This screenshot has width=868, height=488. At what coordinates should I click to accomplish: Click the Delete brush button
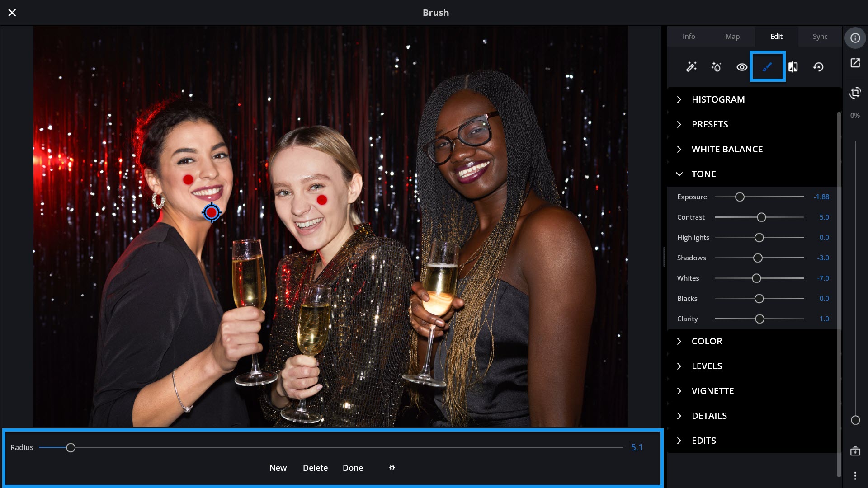tap(315, 468)
